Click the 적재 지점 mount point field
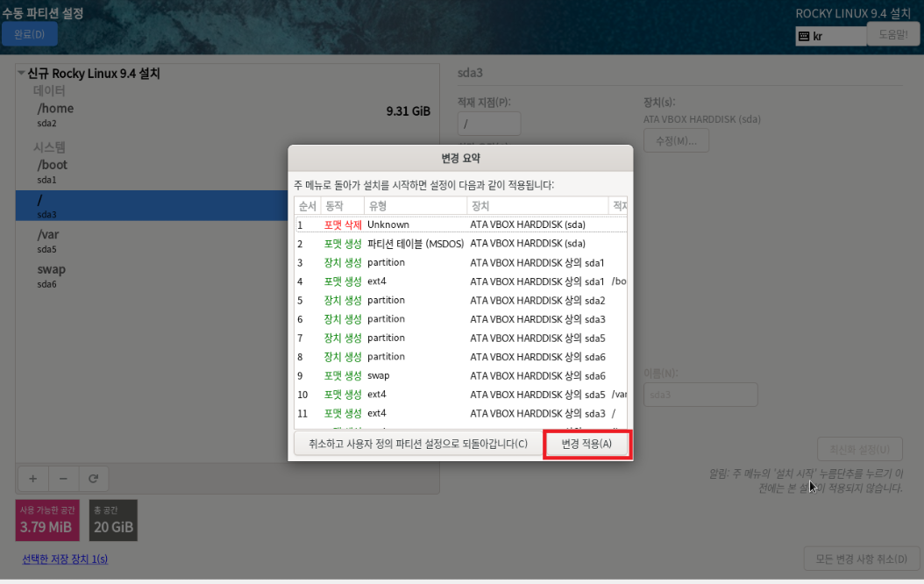 (489, 124)
